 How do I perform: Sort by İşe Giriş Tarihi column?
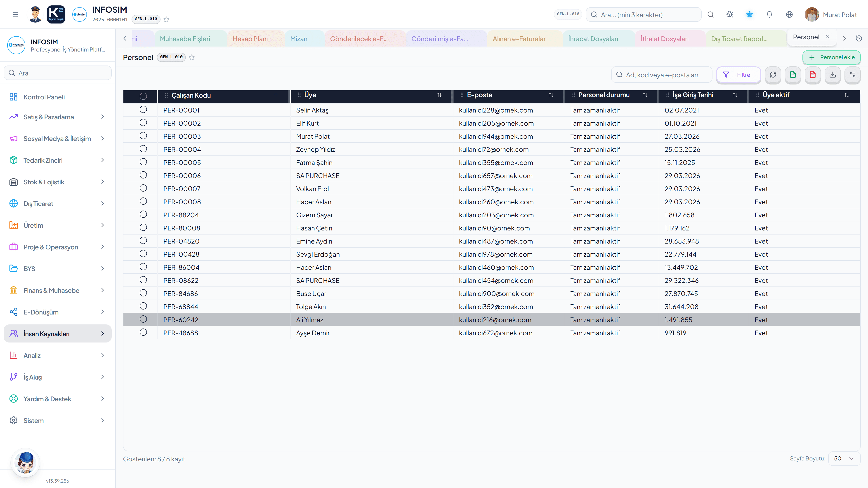click(735, 95)
